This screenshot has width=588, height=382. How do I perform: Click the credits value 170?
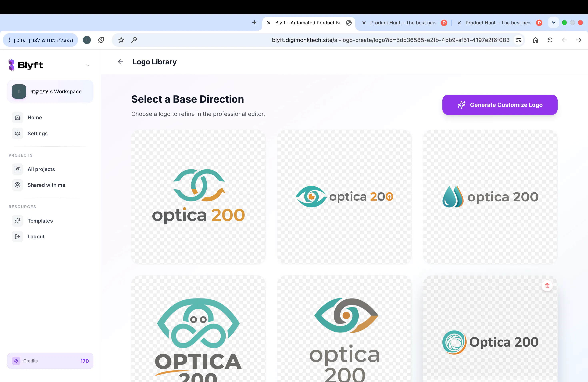click(x=84, y=361)
